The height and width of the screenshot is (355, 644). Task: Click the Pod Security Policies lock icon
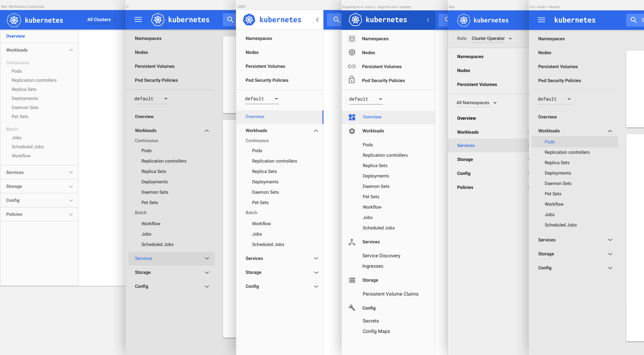[x=352, y=80]
